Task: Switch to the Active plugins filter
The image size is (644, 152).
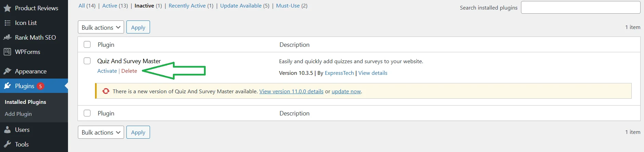Action: 110,6
